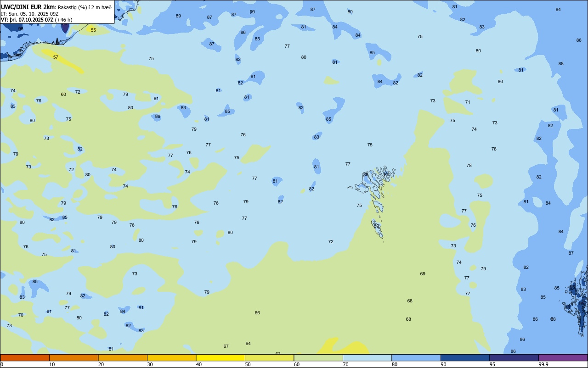Click the 'VT: þri. 07.10.2025 07Z' line
588x368 pixels.
27,20
